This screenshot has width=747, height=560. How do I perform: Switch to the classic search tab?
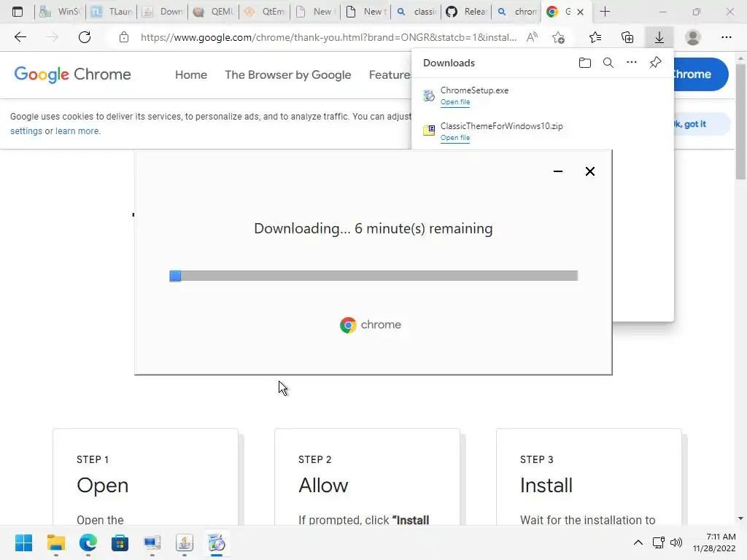(x=417, y=12)
